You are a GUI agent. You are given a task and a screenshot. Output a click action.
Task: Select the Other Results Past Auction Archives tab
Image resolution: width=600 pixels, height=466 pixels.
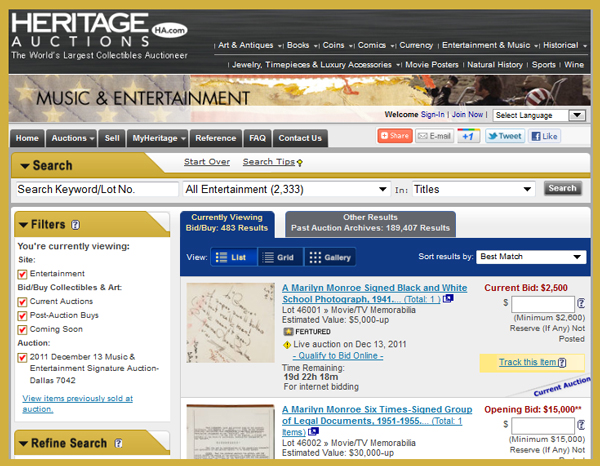click(370, 223)
